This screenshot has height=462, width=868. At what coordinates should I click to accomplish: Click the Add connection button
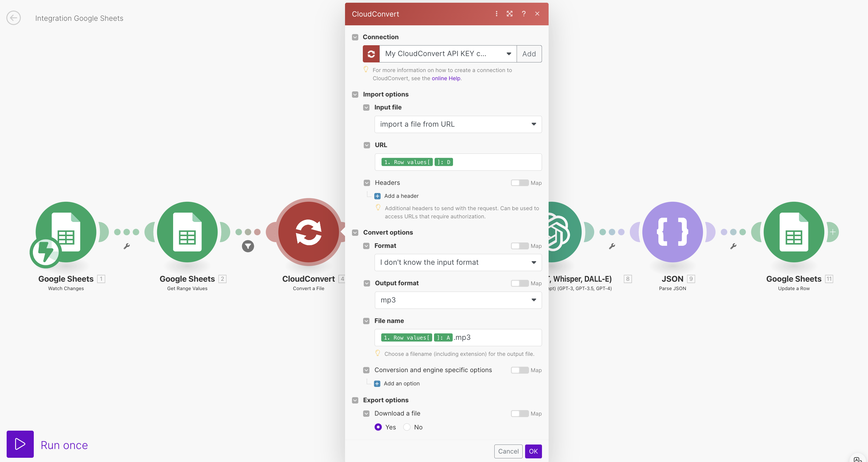(x=529, y=54)
